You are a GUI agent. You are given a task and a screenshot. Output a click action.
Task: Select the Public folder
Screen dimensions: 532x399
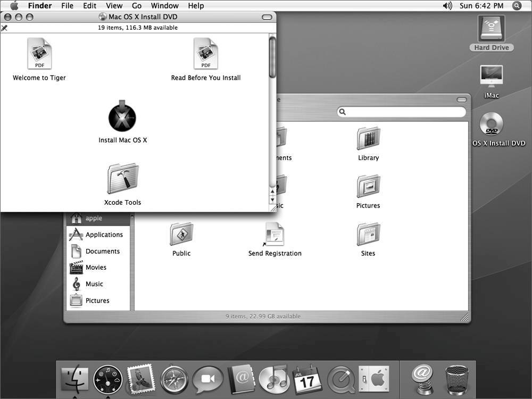181,234
